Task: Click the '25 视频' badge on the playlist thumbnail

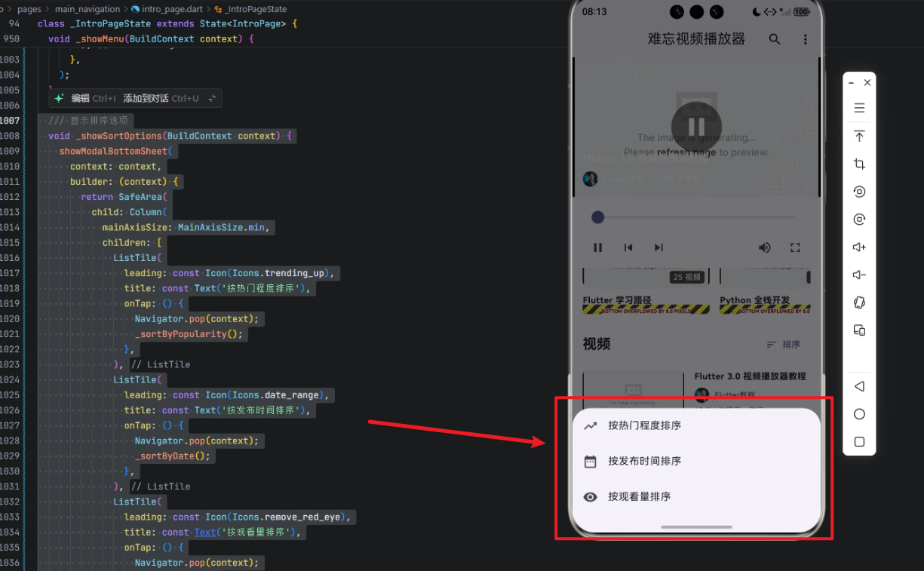Action: [687, 278]
